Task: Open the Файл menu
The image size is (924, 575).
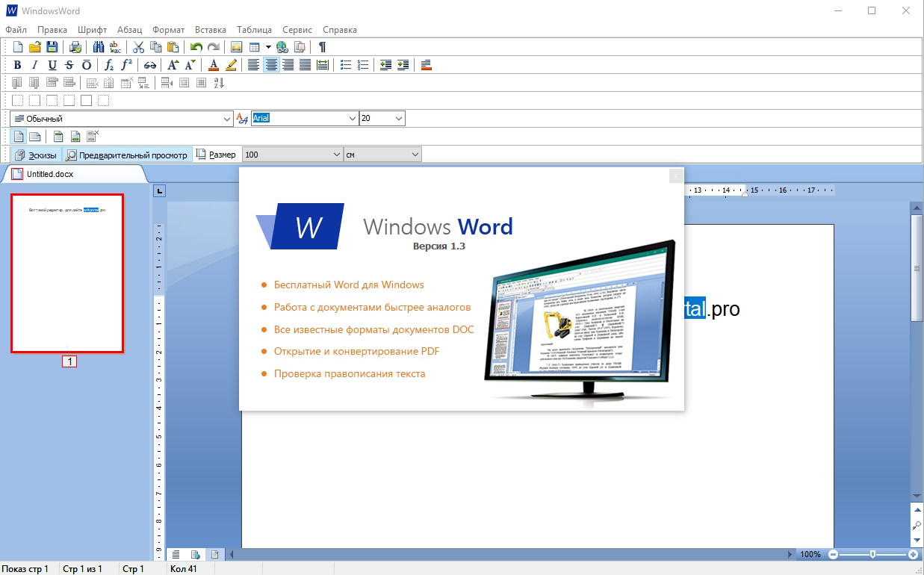Action: 16,30
